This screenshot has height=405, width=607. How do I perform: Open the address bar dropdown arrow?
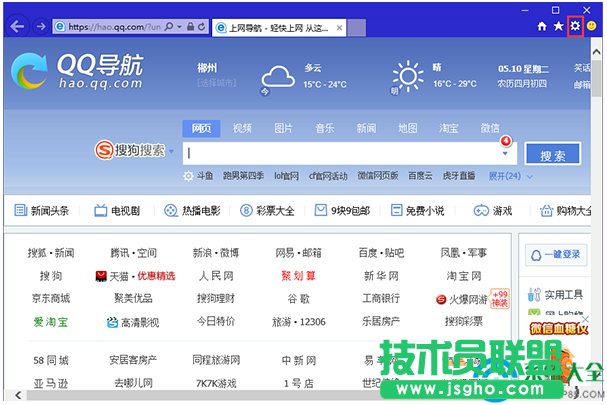pos(179,27)
